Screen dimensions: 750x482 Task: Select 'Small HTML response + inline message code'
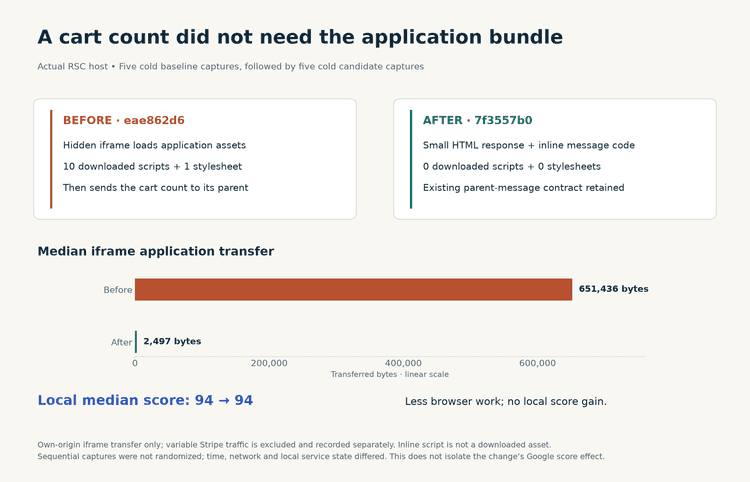pyautogui.click(x=529, y=145)
